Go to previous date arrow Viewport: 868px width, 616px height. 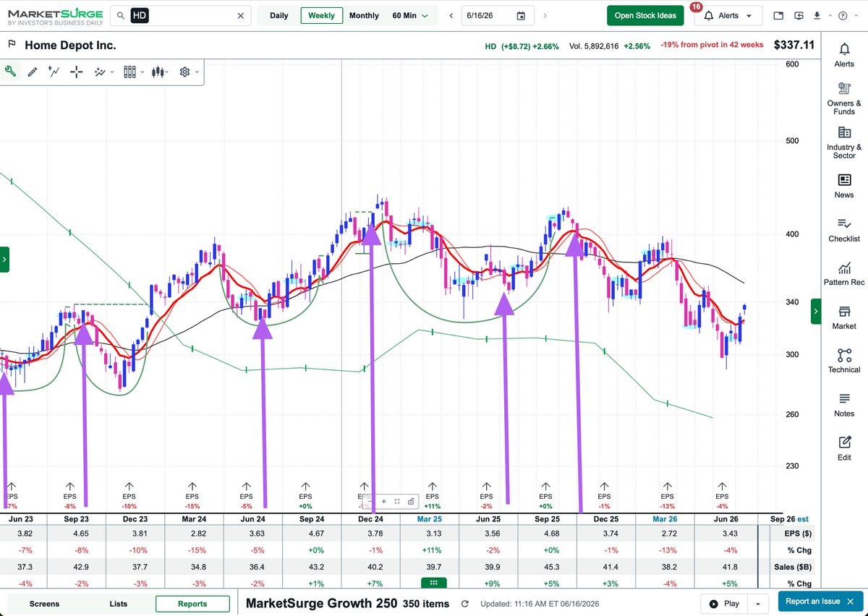click(451, 16)
